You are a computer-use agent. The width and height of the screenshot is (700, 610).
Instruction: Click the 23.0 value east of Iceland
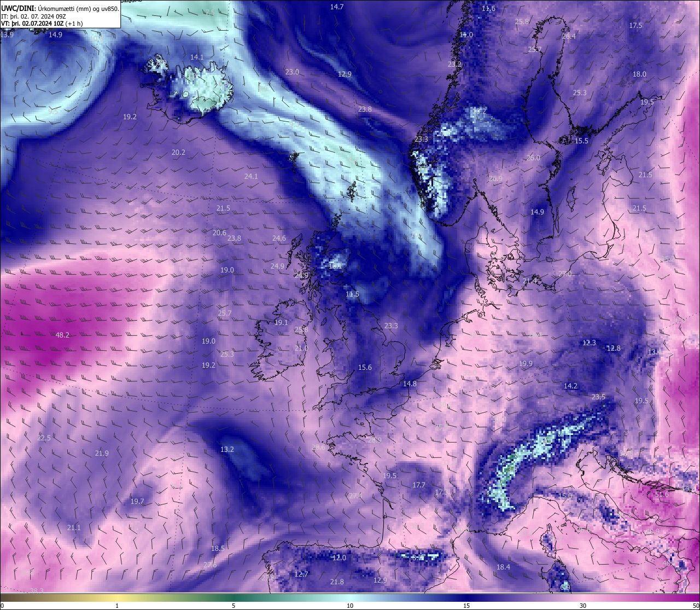[292, 72]
